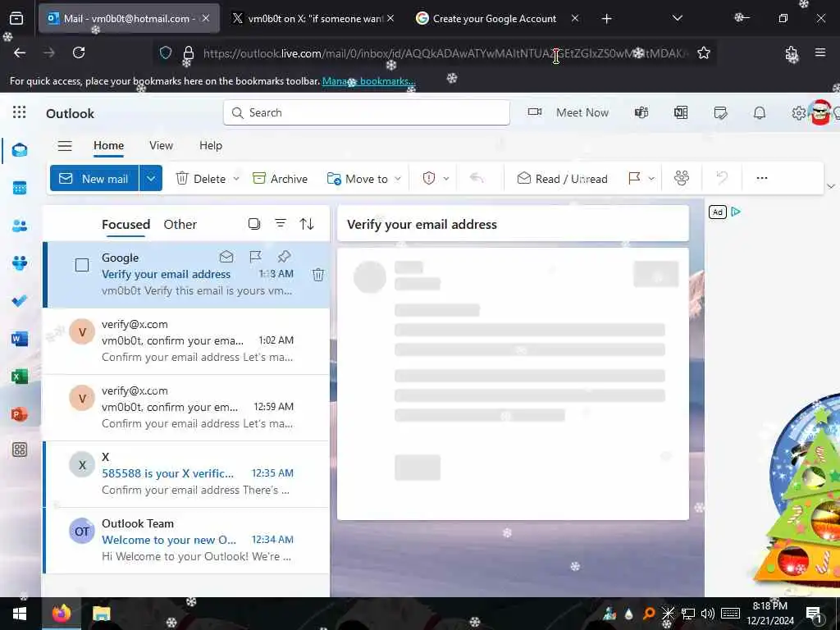Viewport: 840px width, 630px height.
Task: Open the Outlook Team welcome email
Action: 186,541
